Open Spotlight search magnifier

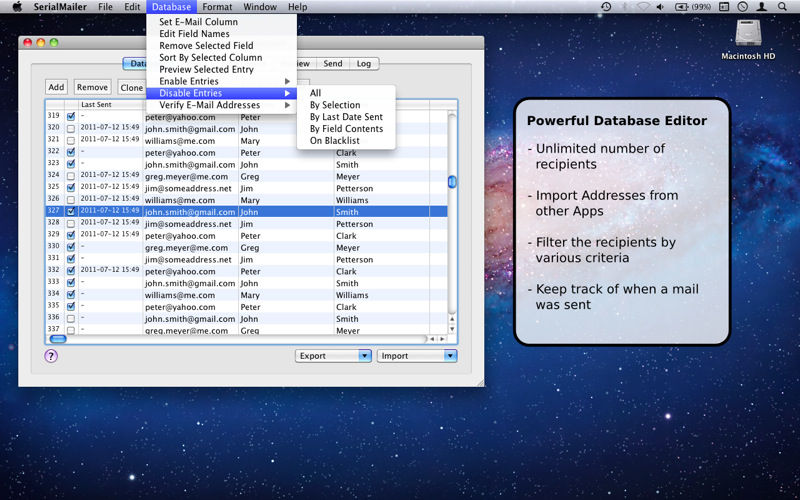tap(782, 7)
